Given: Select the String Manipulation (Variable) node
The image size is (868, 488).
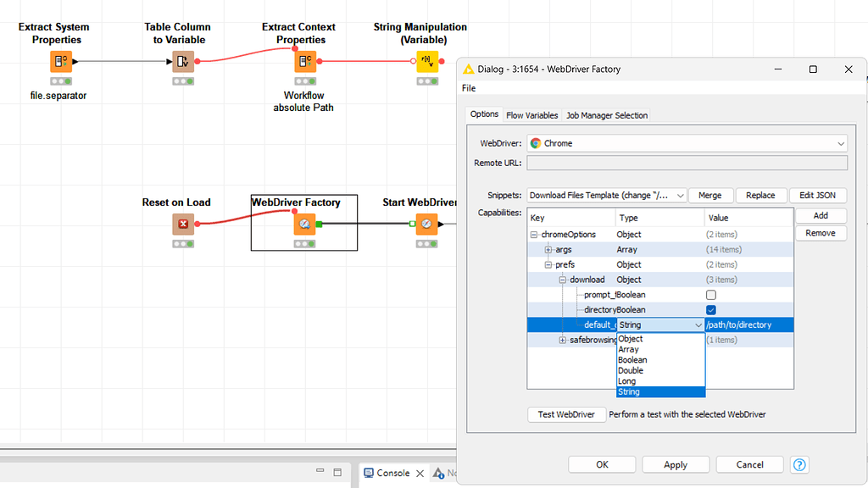Looking at the screenshot, I should [426, 60].
